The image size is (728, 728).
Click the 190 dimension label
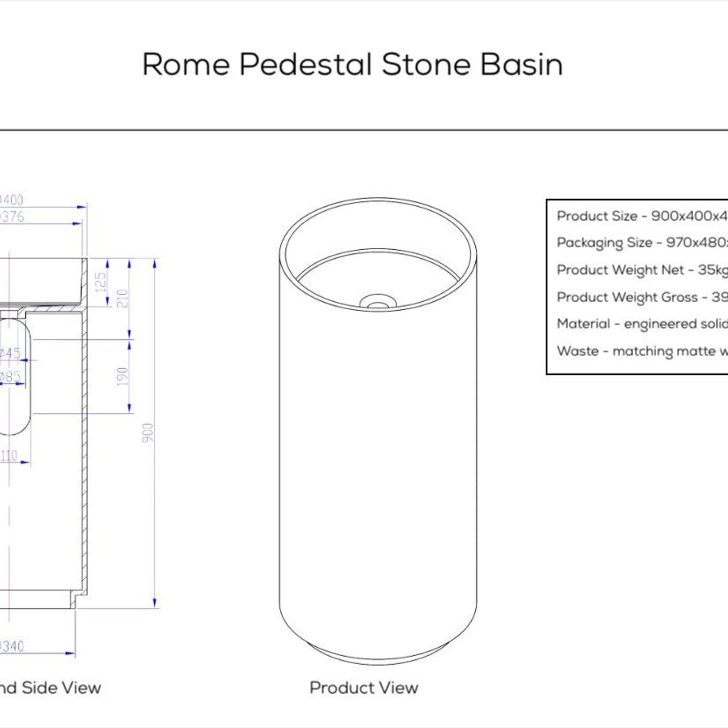tap(122, 377)
